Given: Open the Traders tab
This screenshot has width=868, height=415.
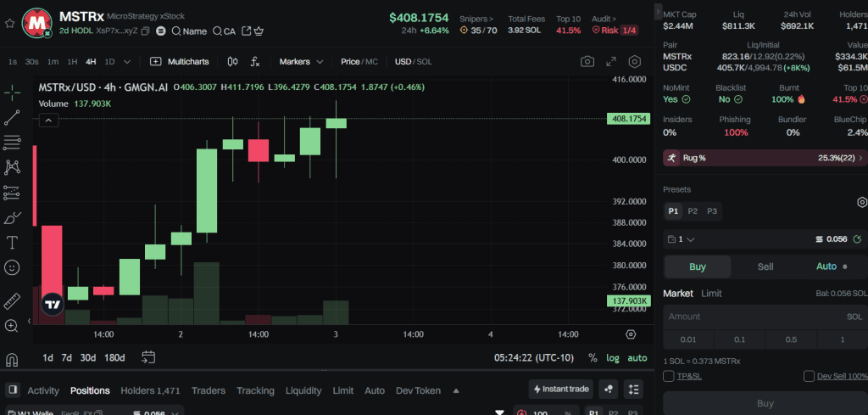Looking at the screenshot, I should tap(209, 390).
